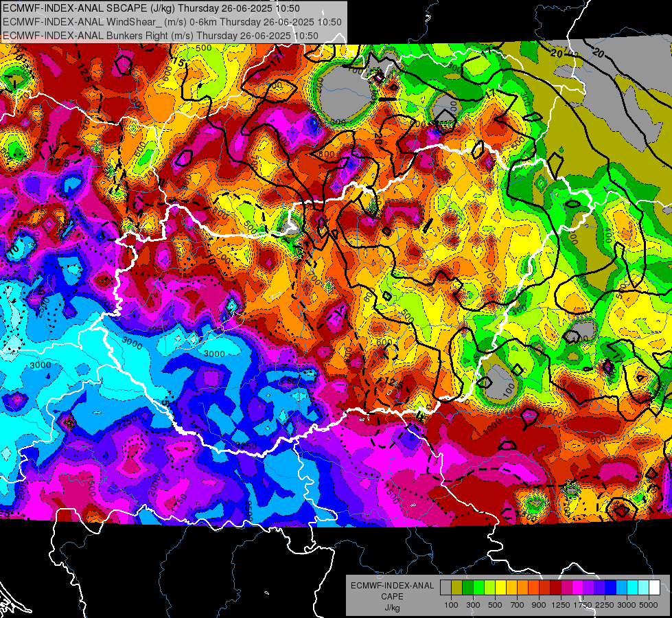Click the 3000 tick label in the legend
The image size is (672, 618).
(627, 605)
